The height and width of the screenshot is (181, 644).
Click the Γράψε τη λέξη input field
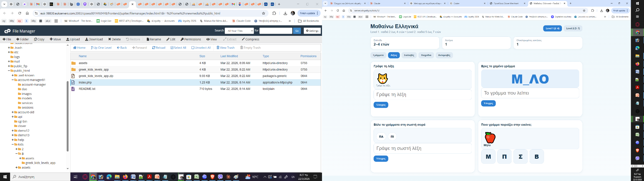423,95
